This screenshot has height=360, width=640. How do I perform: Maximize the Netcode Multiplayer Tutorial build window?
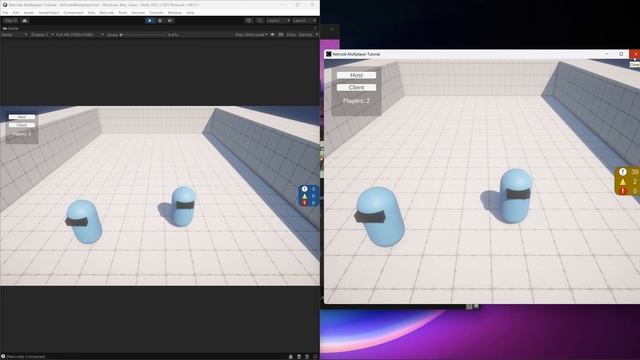(621, 54)
